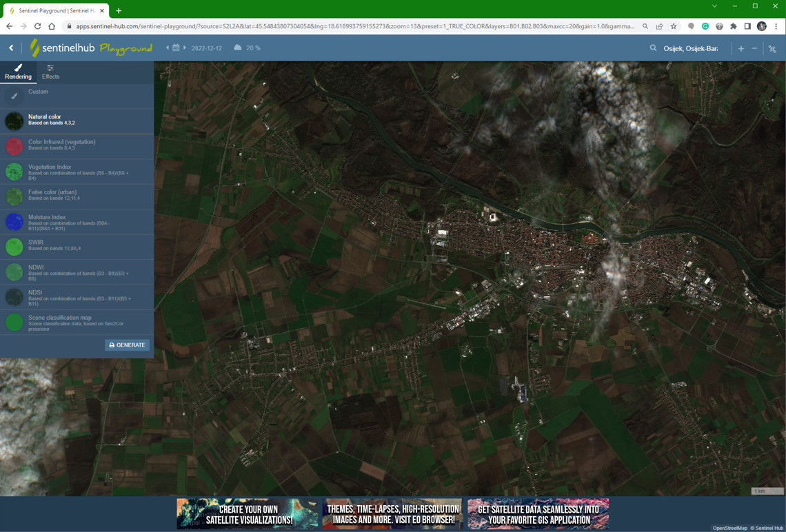This screenshot has width=786, height=532.
Task: Click the location search magnifier icon
Action: [653, 48]
